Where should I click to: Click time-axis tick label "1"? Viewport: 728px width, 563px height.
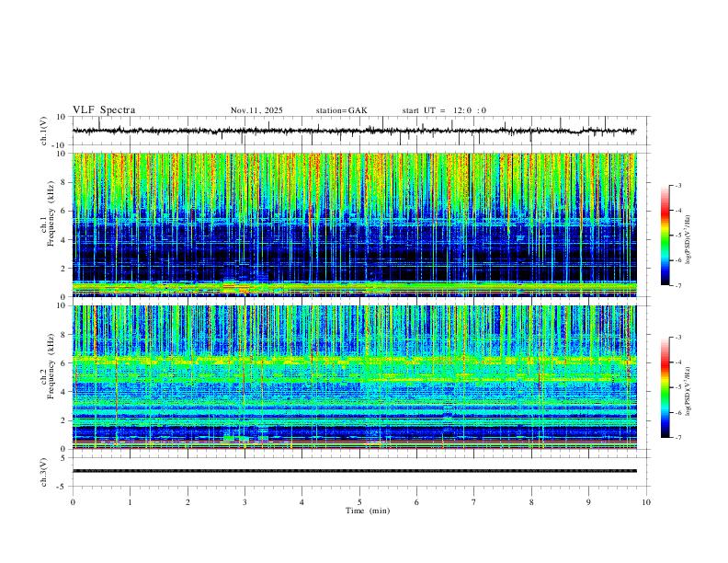pyautogui.click(x=131, y=502)
